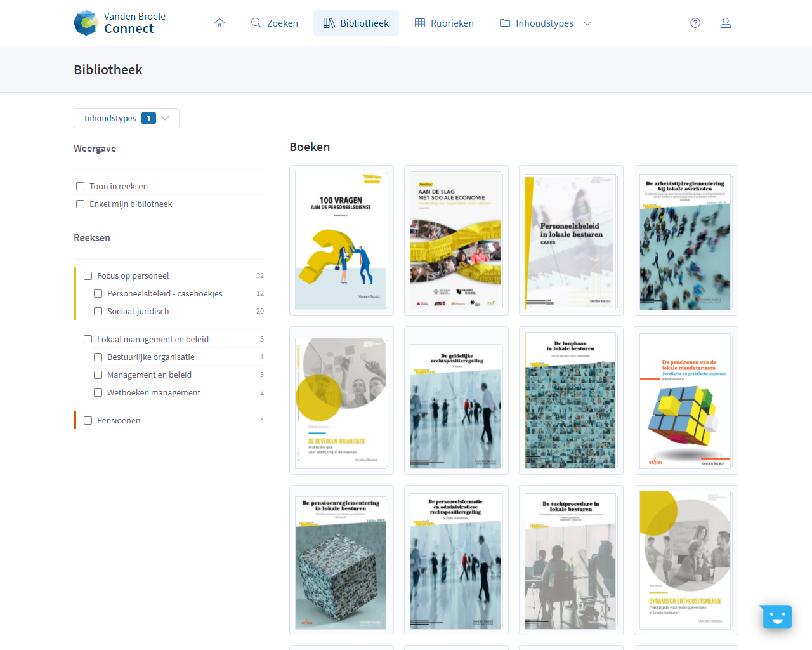Expand the Inhoudstypes chevron in the navbar
Viewport: 812px width, 650px height.
click(587, 23)
